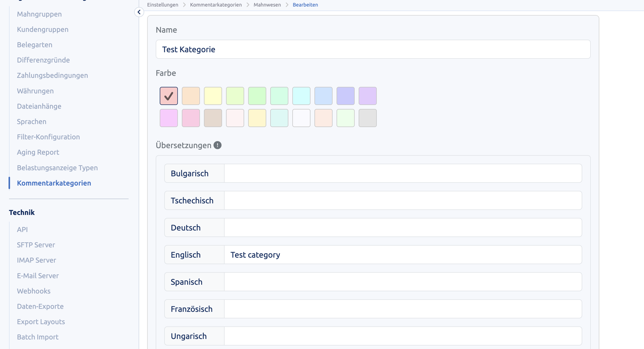This screenshot has height=349, width=644.
Task: Pick the light gray color swatch
Action: tap(368, 118)
